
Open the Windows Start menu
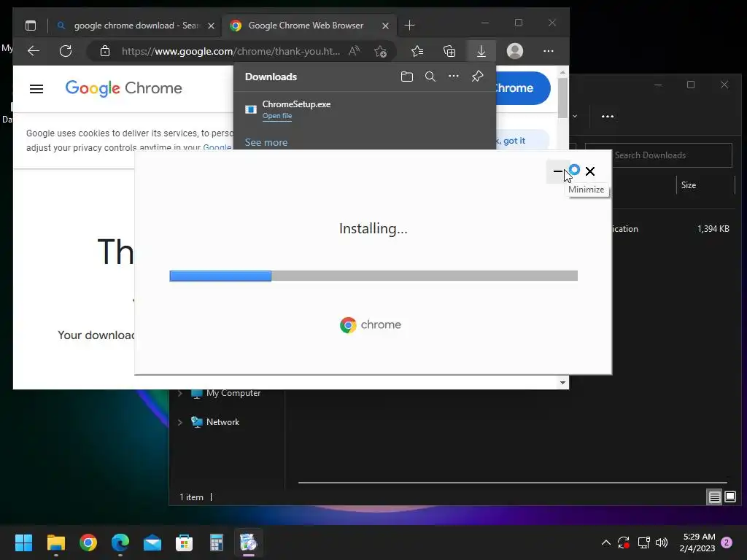(x=23, y=542)
